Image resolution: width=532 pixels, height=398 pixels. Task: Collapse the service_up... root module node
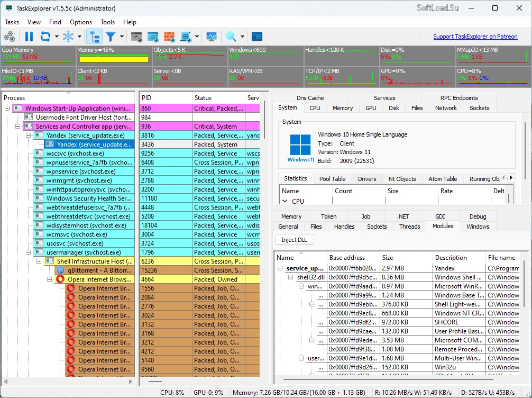click(280, 268)
